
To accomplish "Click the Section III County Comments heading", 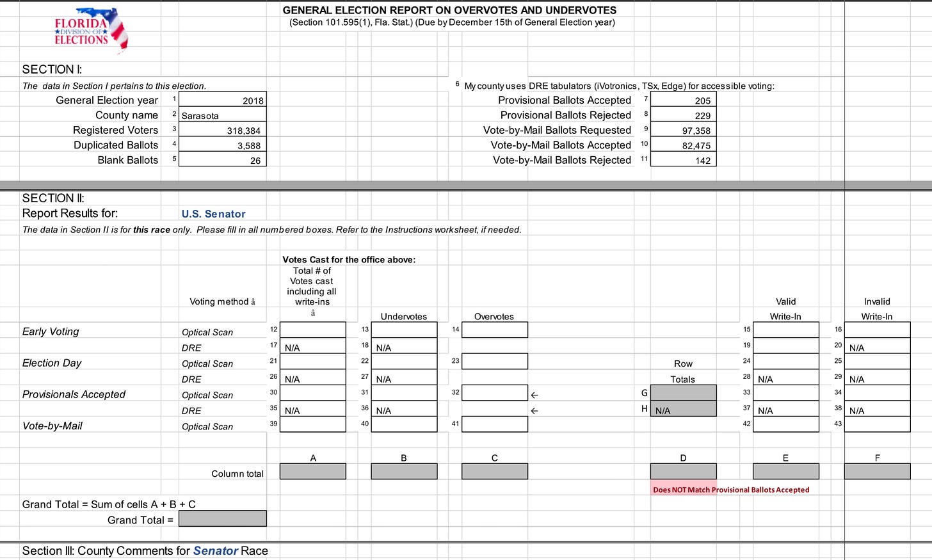I will point(145,551).
